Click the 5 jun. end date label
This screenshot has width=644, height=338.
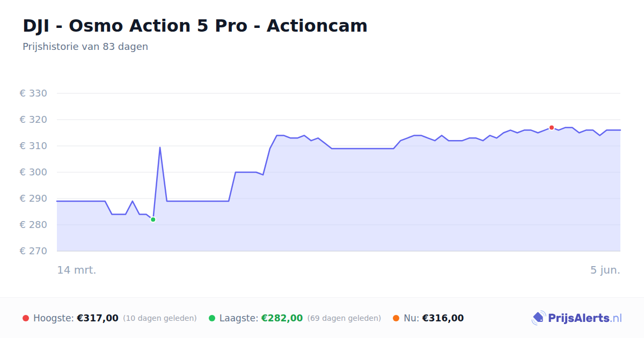pyautogui.click(x=605, y=270)
